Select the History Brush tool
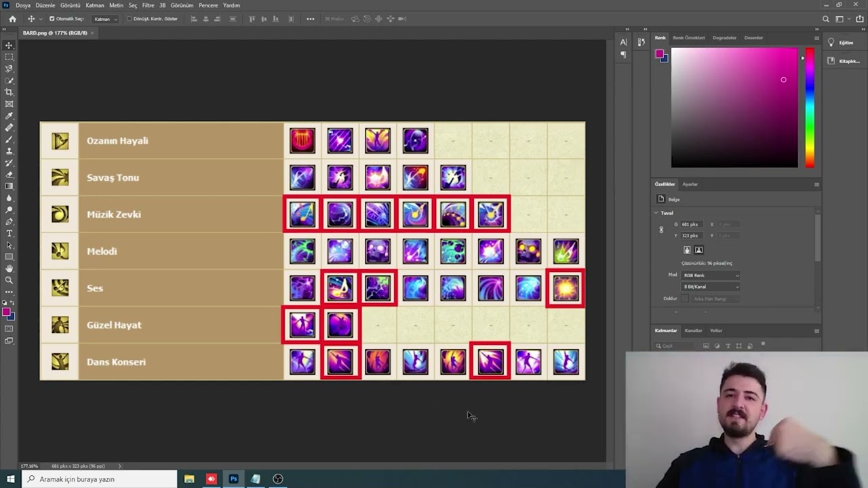Screen dimensions: 868x488 9,163
